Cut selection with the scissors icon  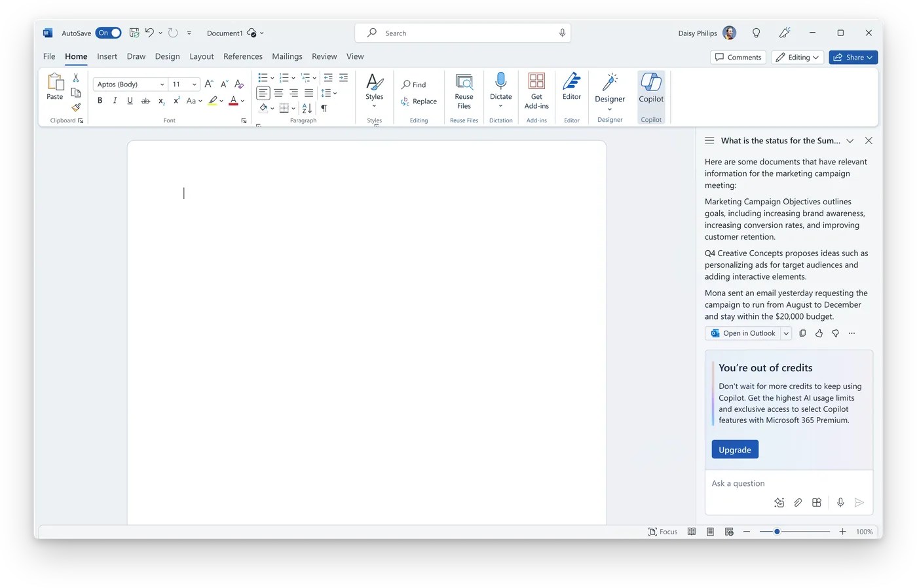tap(76, 77)
